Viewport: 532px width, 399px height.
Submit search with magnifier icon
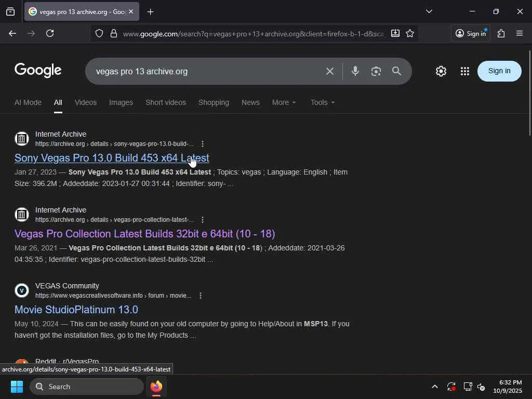pos(396,71)
